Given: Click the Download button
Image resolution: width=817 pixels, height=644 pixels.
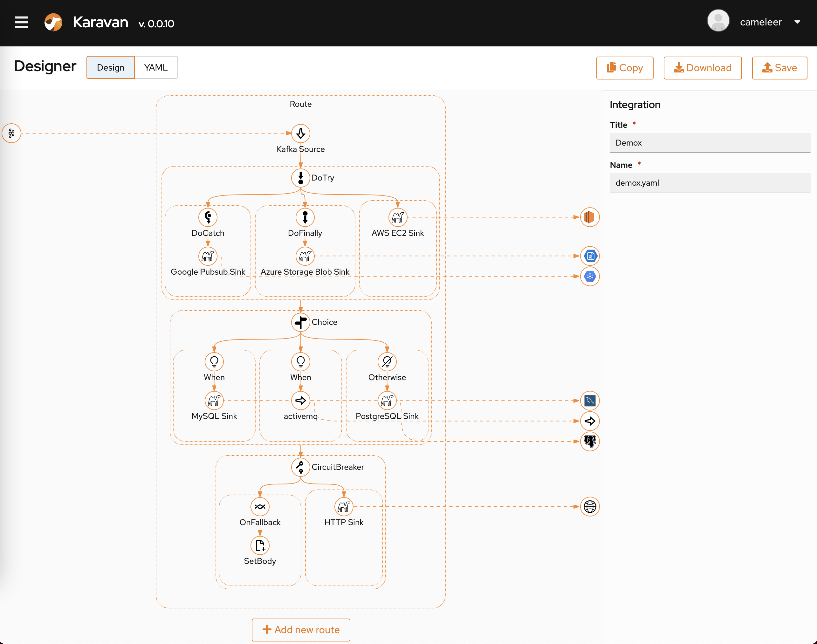Looking at the screenshot, I should 702,68.
